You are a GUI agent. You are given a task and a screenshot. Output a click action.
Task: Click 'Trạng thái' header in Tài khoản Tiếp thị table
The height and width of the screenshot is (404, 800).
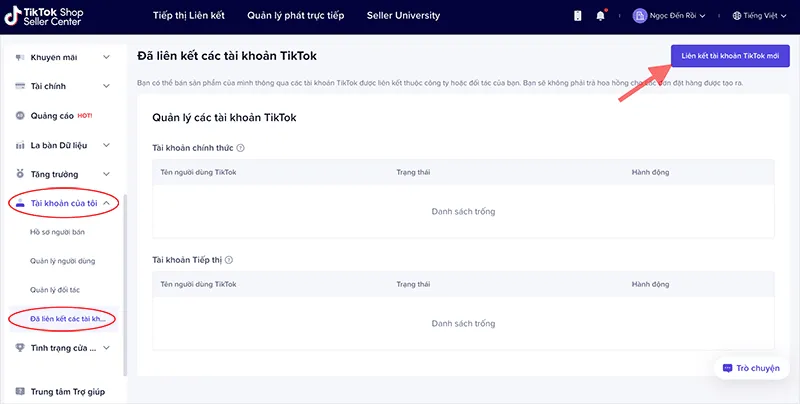(413, 284)
